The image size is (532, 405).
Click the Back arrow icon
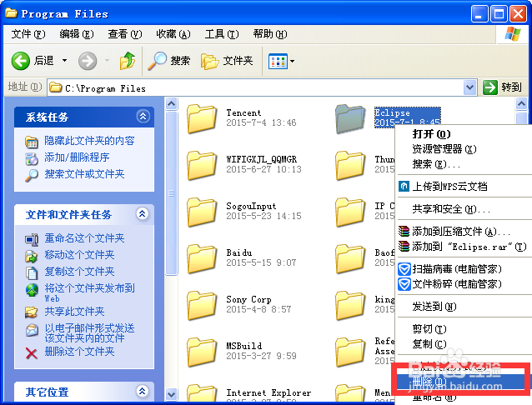point(20,61)
